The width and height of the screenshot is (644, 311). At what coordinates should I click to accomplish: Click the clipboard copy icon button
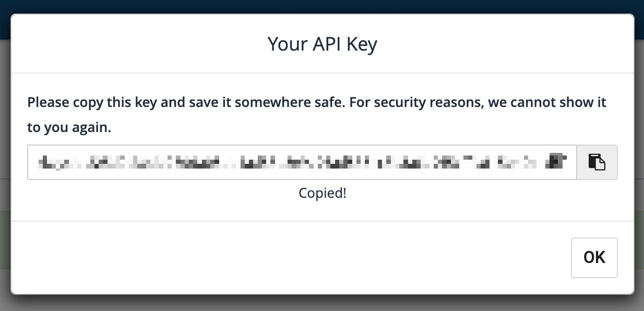tap(597, 162)
